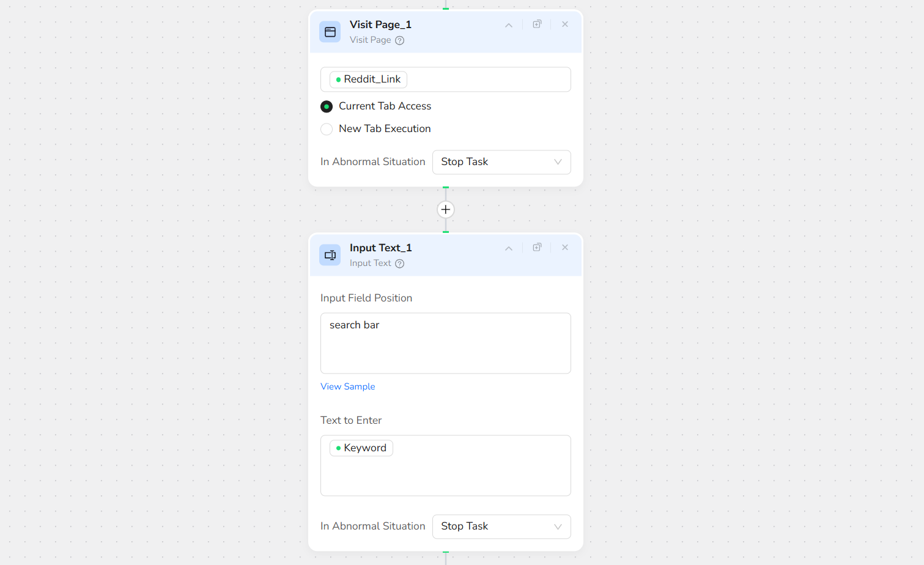The image size is (924, 565).
Task: Open help for Visit Page type
Action: coord(399,40)
